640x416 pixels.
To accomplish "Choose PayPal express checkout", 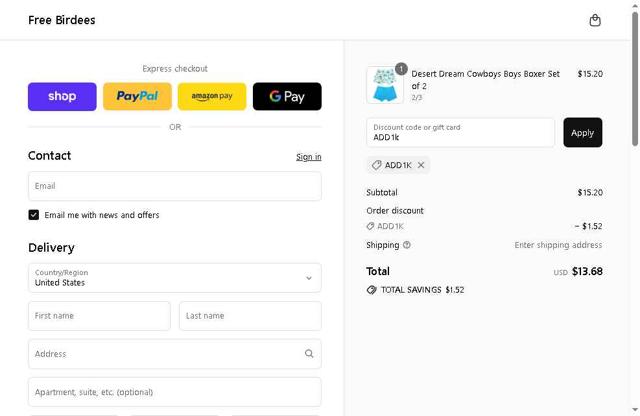I will pyautogui.click(x=137, y=96).
